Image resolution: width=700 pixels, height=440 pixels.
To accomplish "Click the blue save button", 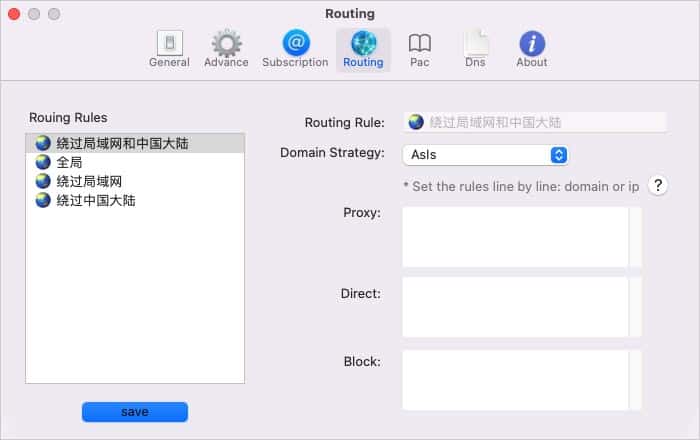I will 135,411.
